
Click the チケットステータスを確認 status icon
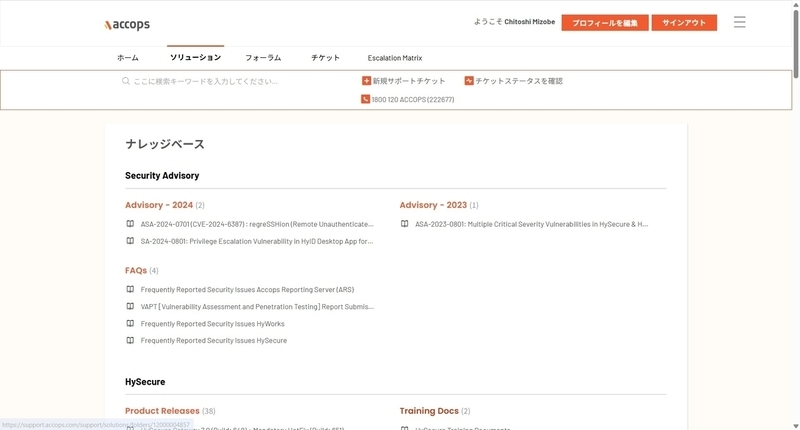(469, 81)
